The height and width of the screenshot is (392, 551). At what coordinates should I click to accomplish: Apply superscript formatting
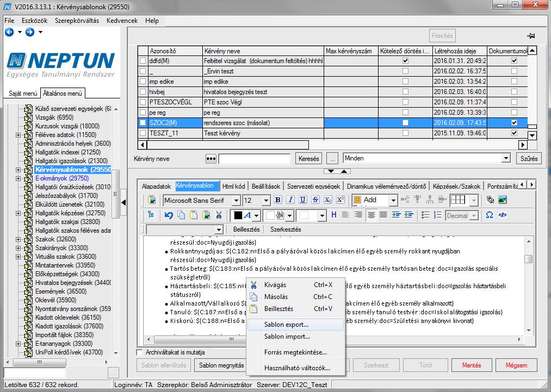click(340, 200)
